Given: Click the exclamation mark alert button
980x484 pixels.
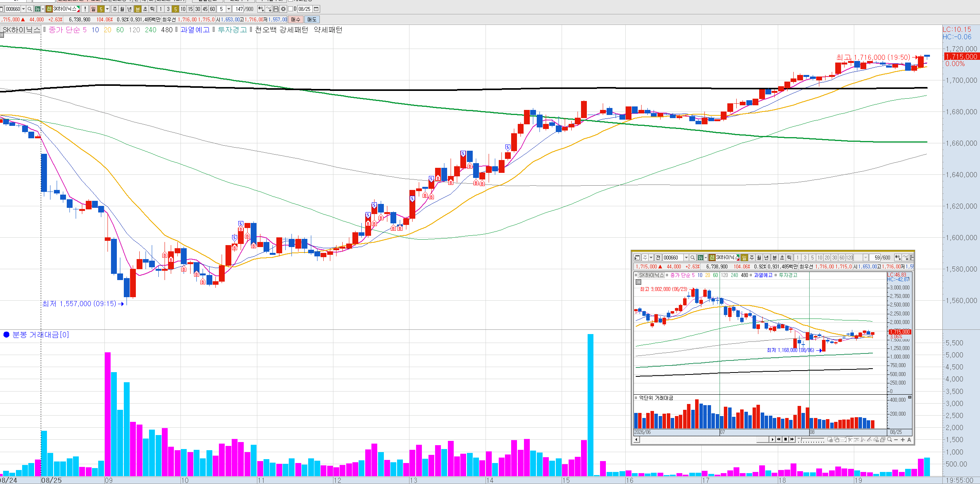Looking at the screenshot, I should [x=85, y=9].
